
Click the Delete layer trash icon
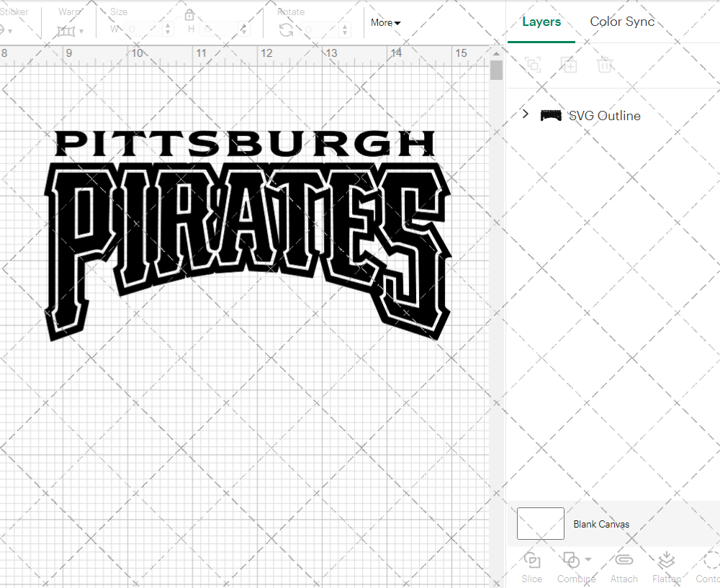(605, 65)
